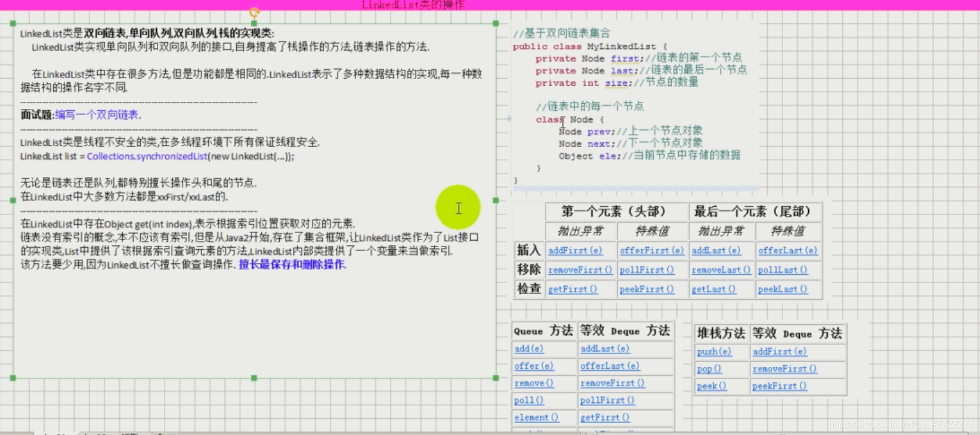Open getFirst() link in the 检查 row
This screenshot has width=980, height=435.
(x=573, y=289)
